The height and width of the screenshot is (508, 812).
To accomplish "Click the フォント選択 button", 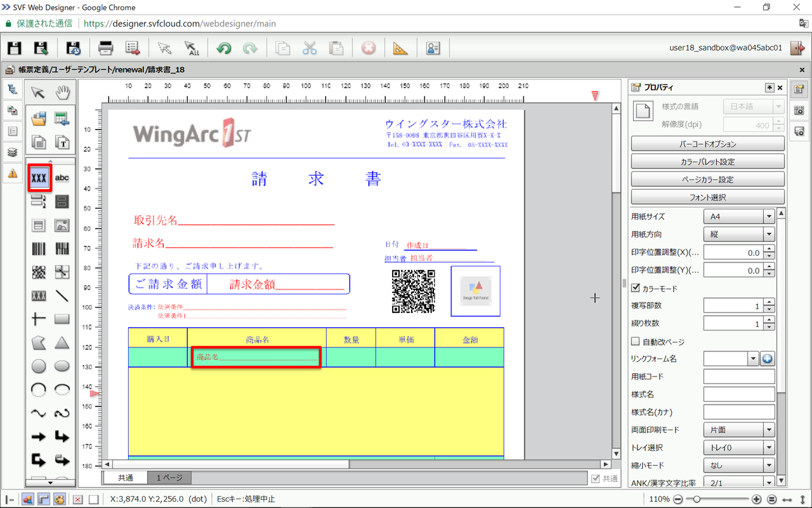I will (707, 197).
